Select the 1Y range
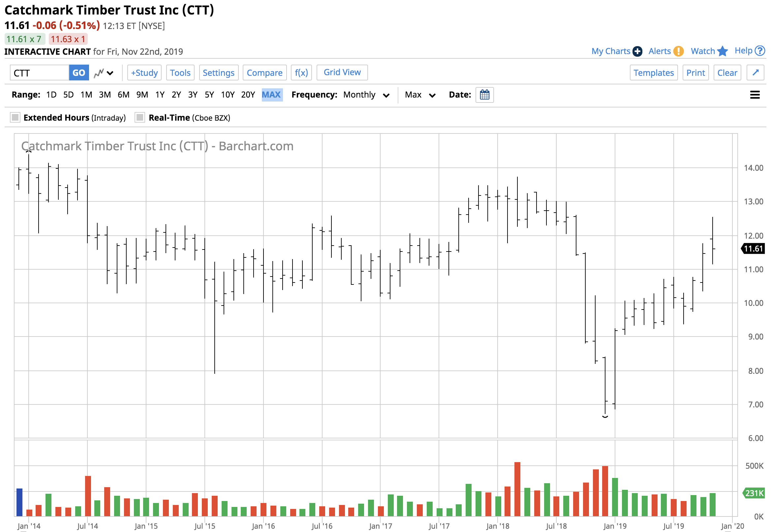This screenshot has height=532, width=771. pos(160,95)
